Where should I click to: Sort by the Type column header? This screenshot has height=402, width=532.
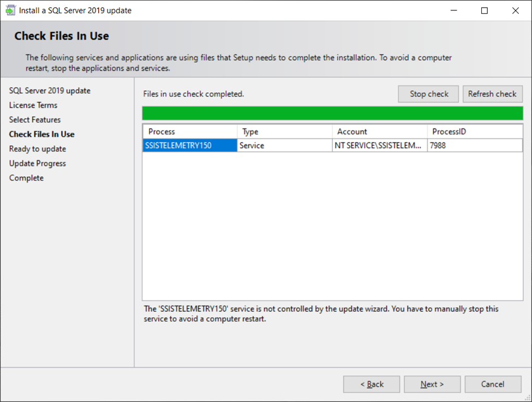pyautogui.click(x=284, y=132)
